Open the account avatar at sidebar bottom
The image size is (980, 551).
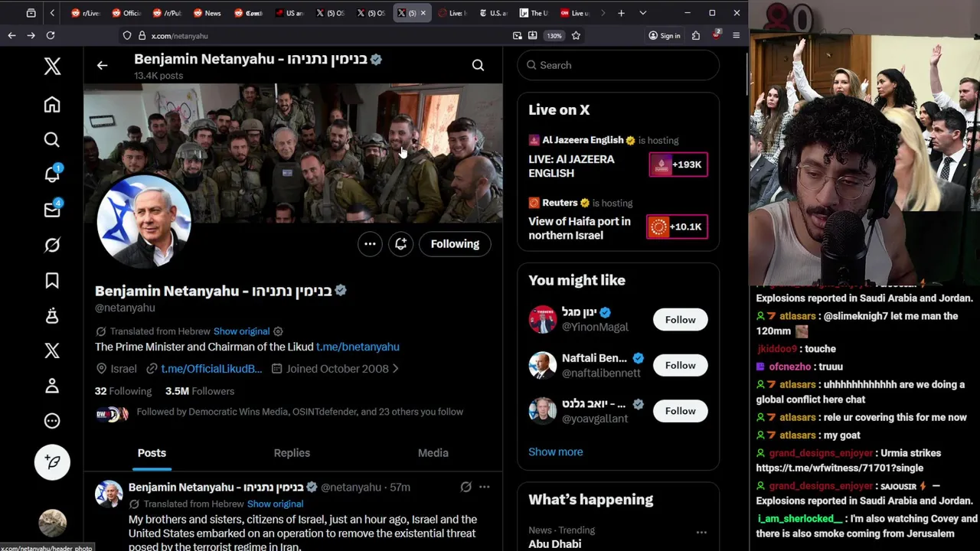coord(52,523)
